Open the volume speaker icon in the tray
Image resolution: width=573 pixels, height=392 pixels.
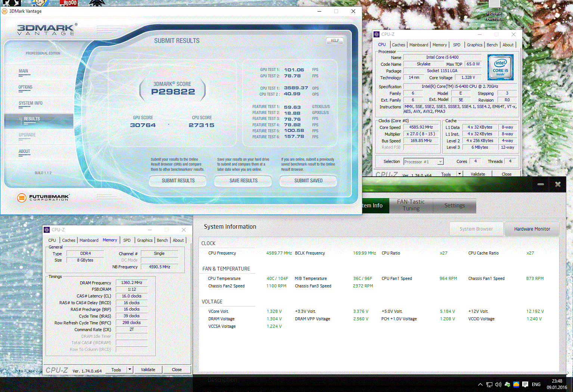click(x=498, y=384)
